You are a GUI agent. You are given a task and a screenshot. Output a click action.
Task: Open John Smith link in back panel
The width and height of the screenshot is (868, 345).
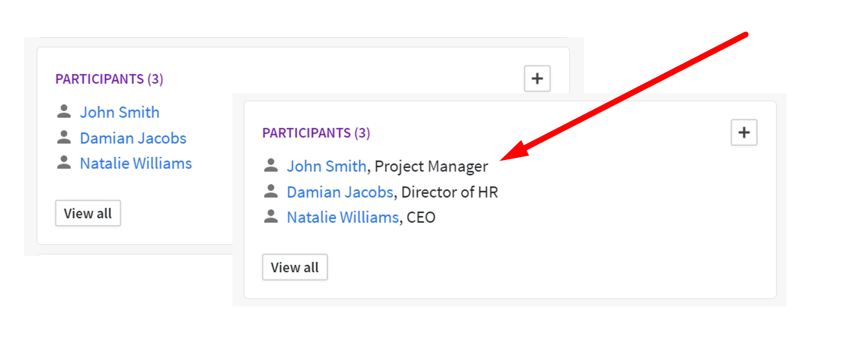[119, 112]
